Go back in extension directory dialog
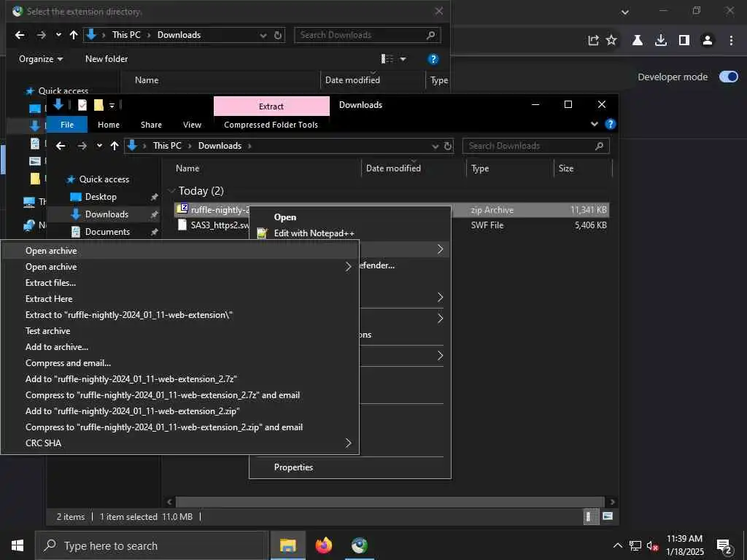The width and height of the screenshot is (747, 560). pyautogui.click(x=20, y=35)
